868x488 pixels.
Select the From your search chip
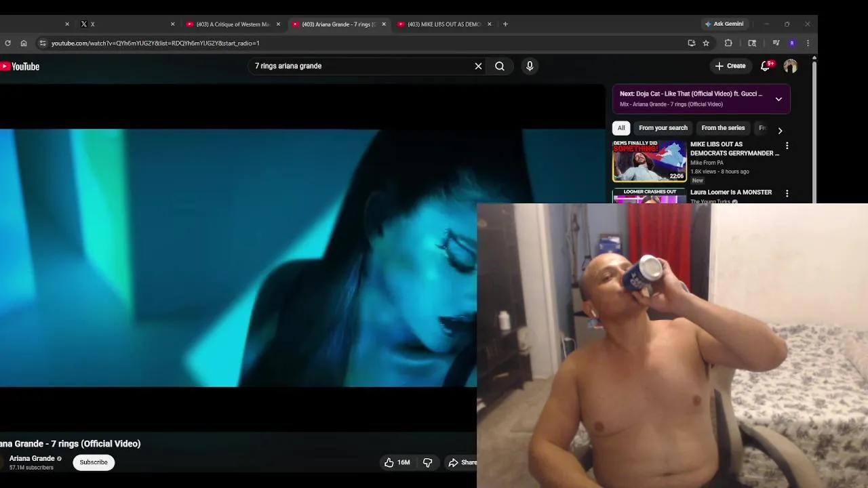(663, 127)
